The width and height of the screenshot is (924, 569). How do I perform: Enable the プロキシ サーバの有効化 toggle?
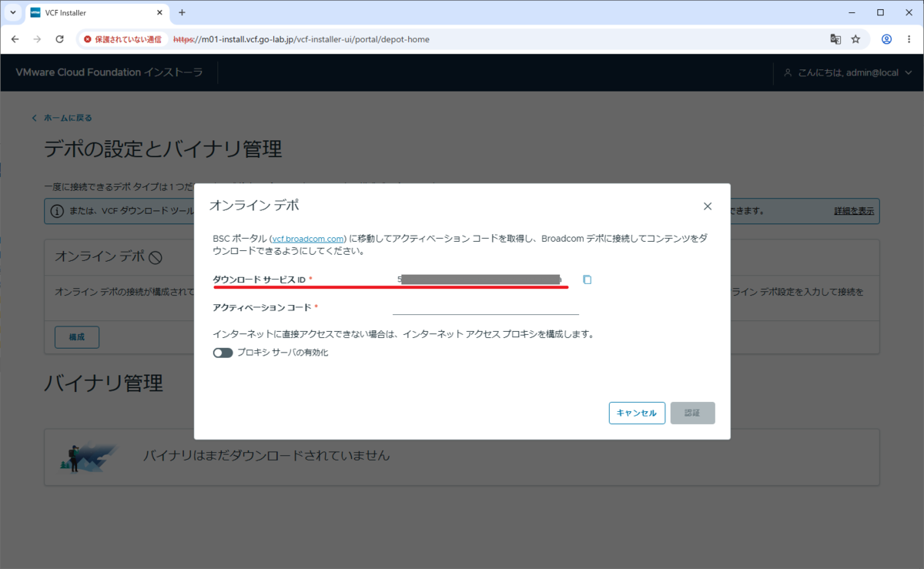[223, 353]
